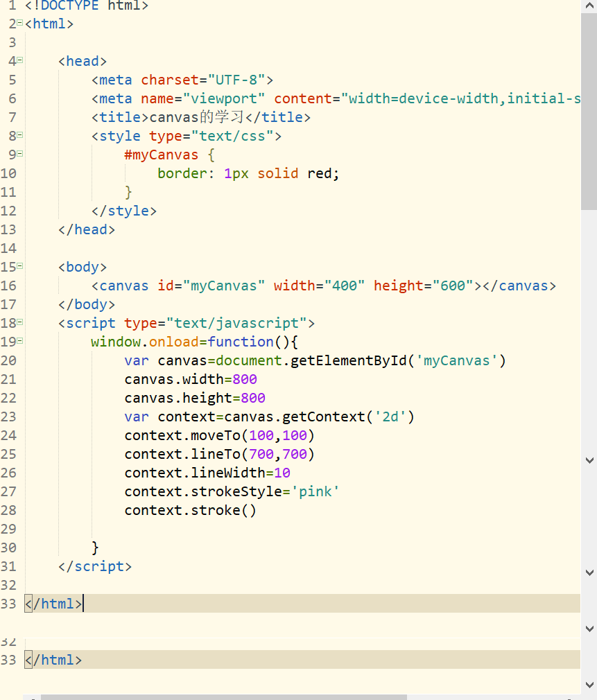This screenshot has height=700, width=597.
Task: Click the horizontal scrollbar thumb at the bottom
Action: point(224,697)
